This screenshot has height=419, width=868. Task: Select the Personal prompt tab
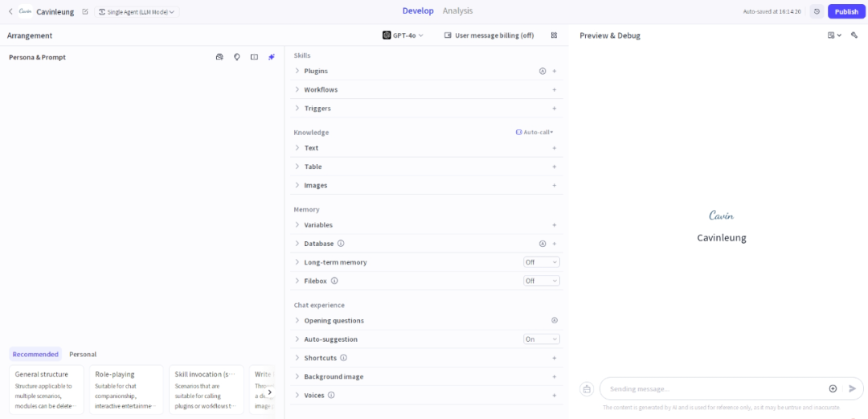[83, 354]
